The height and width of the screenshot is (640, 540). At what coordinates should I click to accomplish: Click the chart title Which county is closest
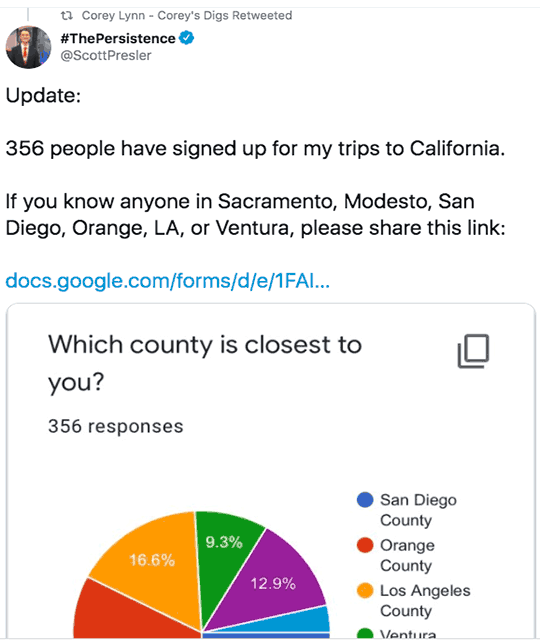coord(205,363)
